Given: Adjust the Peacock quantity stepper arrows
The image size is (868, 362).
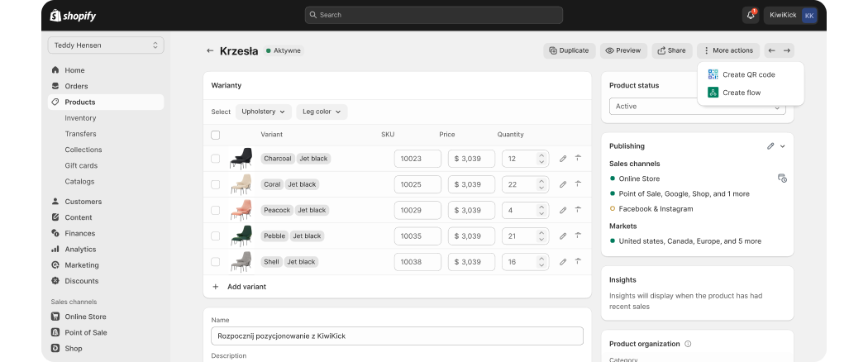Looking at the screenshot, I should [x=541, y=210].
